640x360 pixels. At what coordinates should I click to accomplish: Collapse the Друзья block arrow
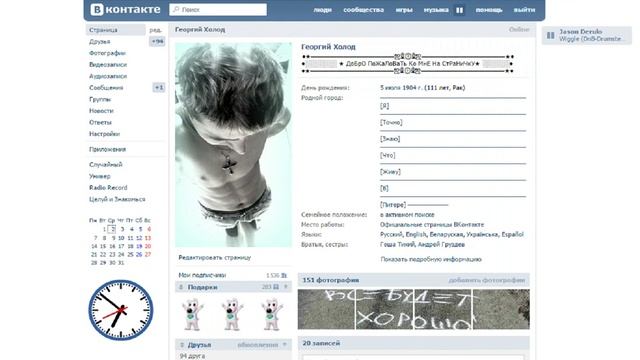click(285, 345)
